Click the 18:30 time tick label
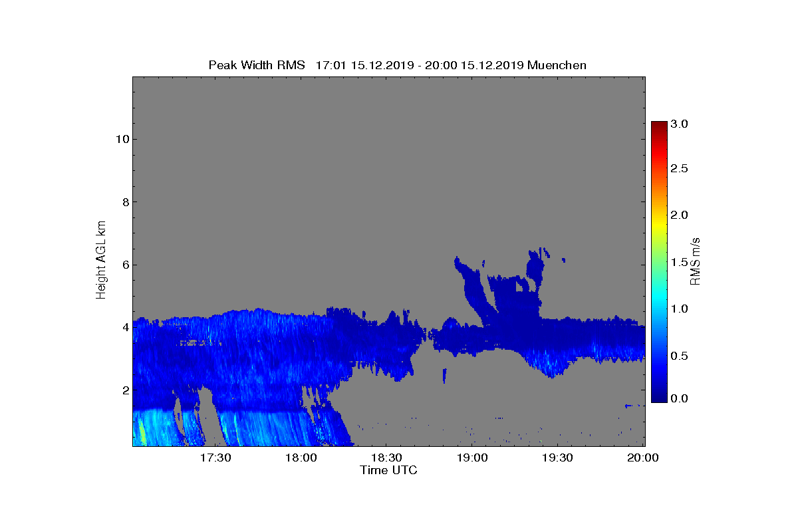 386,458
